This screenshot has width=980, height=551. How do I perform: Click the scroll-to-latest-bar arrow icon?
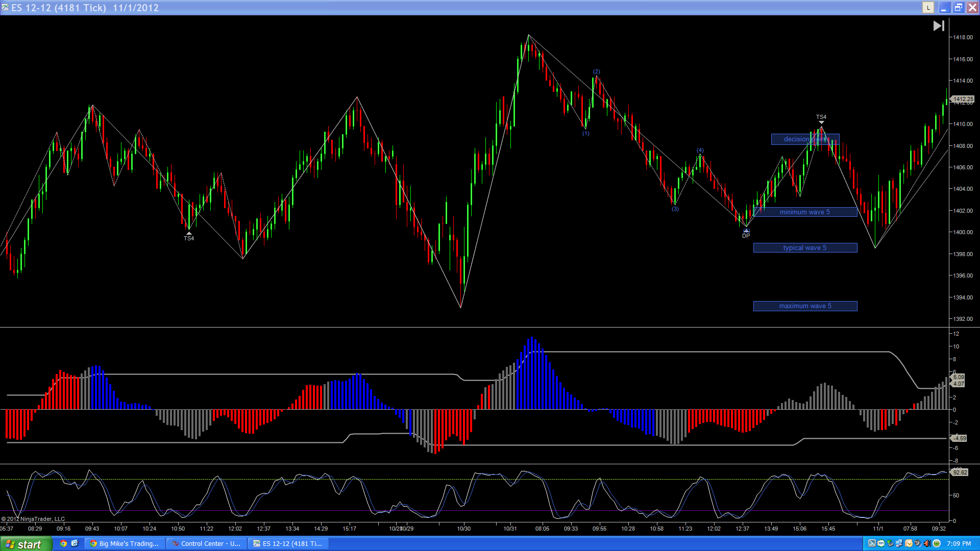pyautogui.click(x=939, y=26)
